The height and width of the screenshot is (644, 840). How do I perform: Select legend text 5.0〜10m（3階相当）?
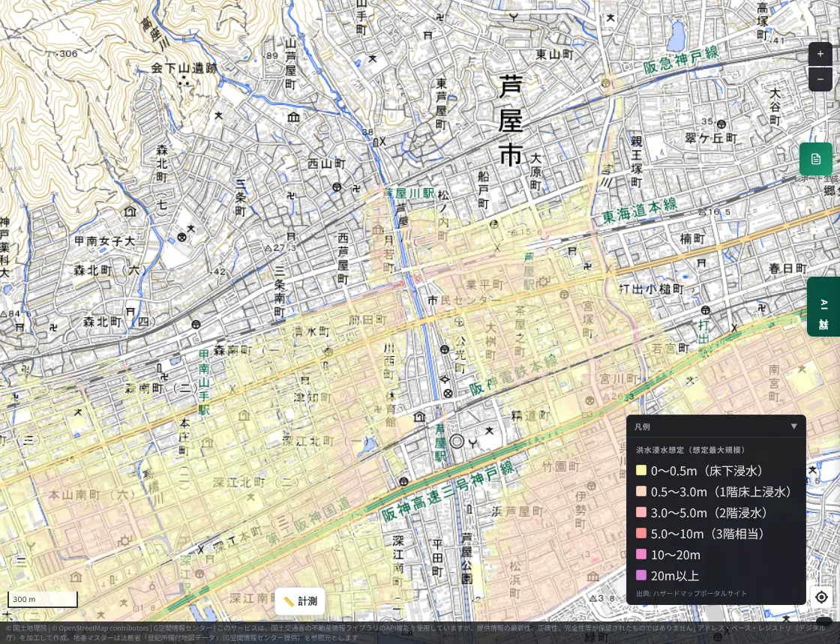pos(708,534)
